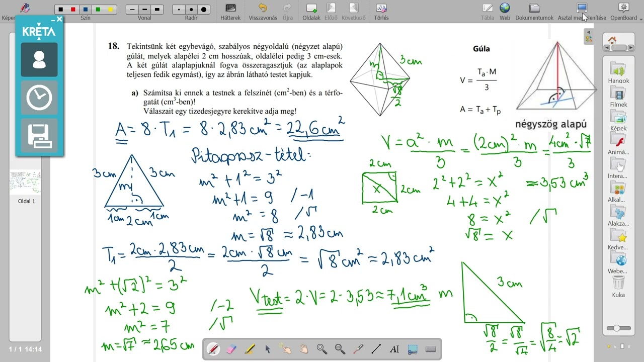Open the Hátterek backgrounds picker
The height and width of the screenshot is (362, 644).
tap(230, 12)
